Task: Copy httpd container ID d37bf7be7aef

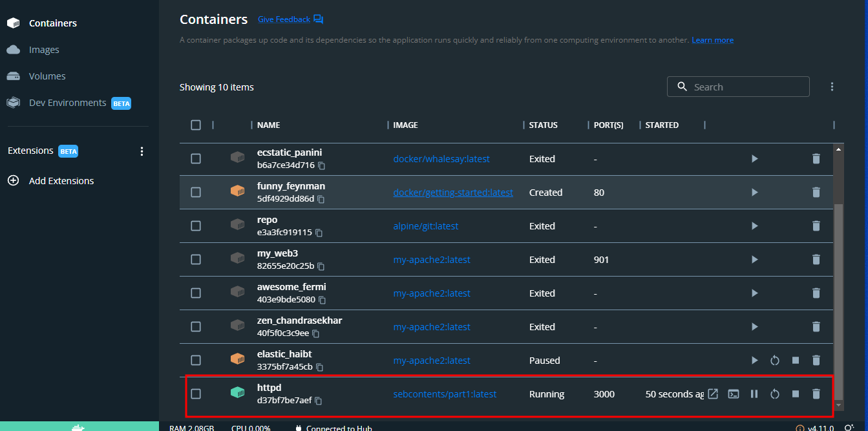Action: click(318, 401)
